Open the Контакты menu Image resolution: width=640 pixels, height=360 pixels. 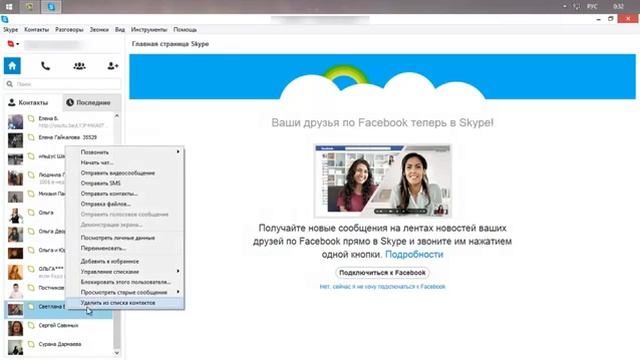(36, 29)
